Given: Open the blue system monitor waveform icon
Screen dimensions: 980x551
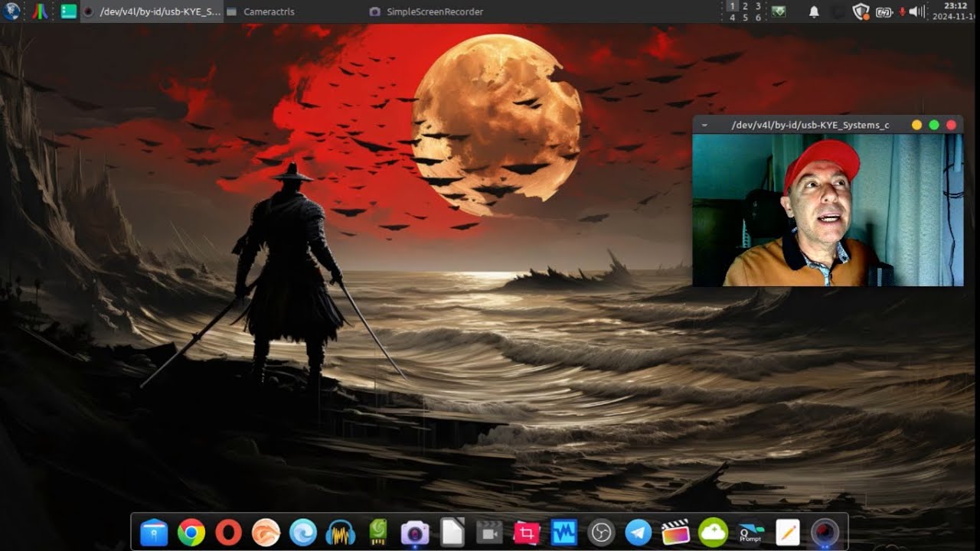Looking at the screenshot, I should coord(564,532).
